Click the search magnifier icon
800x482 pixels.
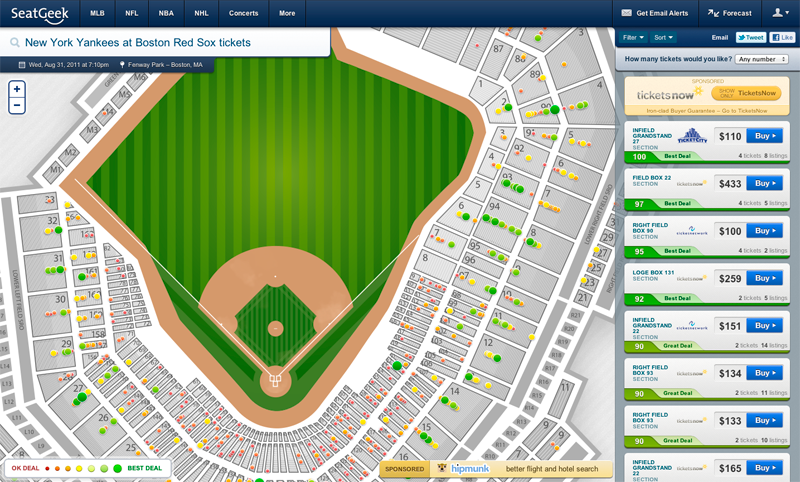pyautogui.click(x=15, y=42)
